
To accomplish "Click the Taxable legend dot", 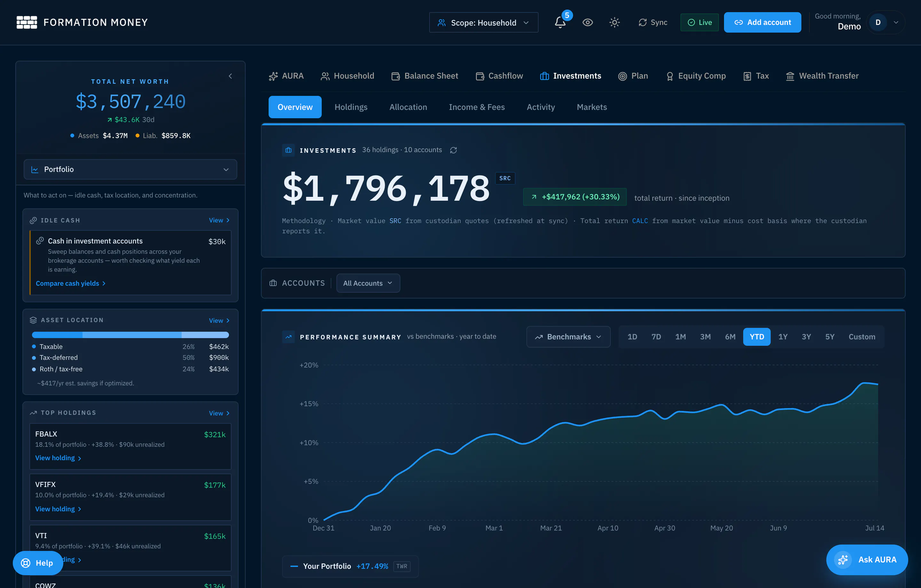I will click(x=34, y=347).
